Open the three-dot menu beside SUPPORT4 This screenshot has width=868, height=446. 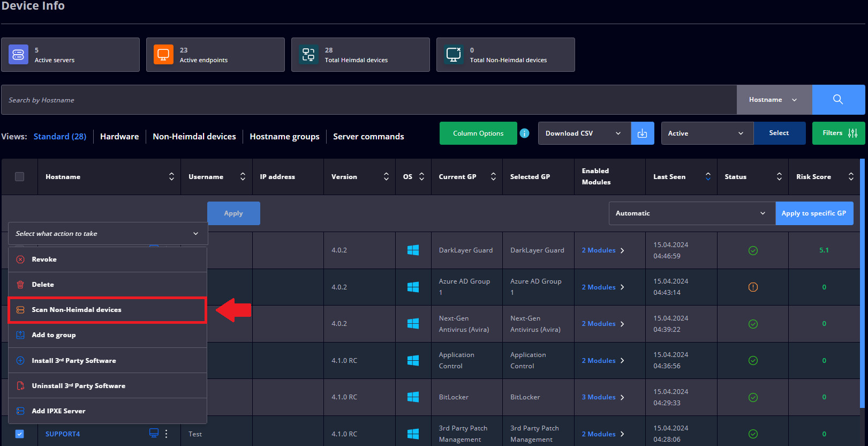(167, 434)
